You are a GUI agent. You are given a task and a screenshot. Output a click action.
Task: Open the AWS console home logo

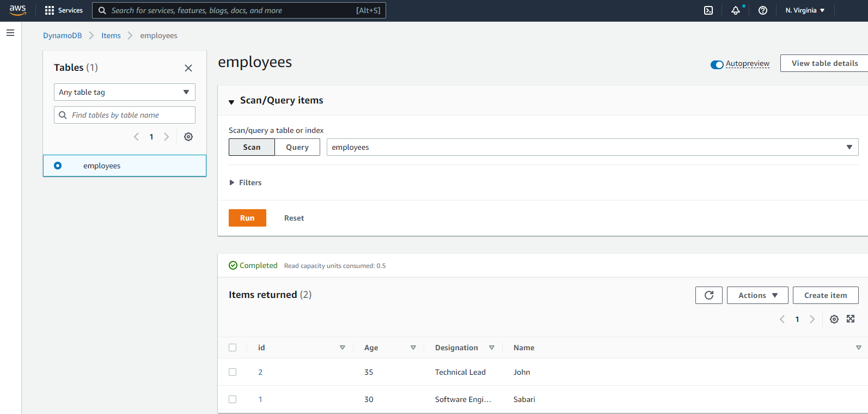17,10
